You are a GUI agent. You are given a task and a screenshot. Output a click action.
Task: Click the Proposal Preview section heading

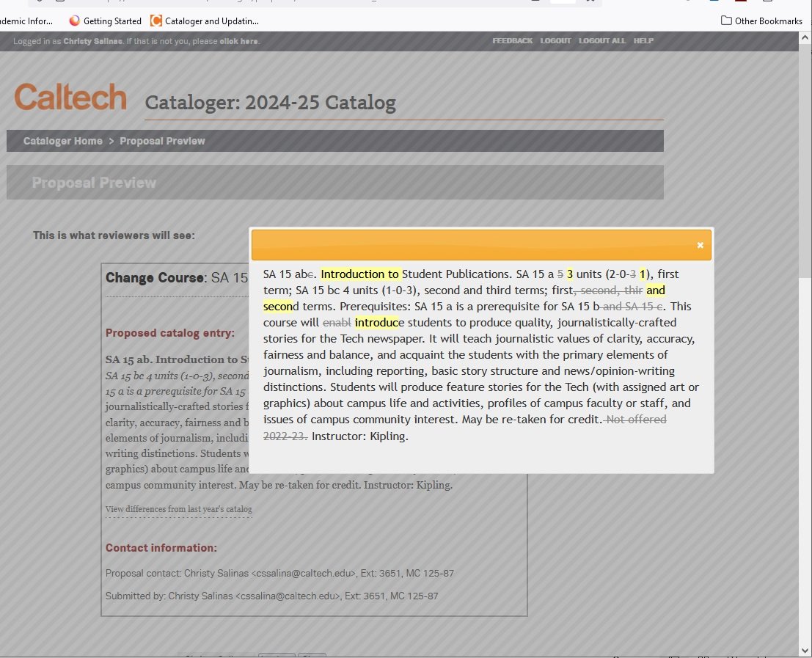(x=94, y=183)
